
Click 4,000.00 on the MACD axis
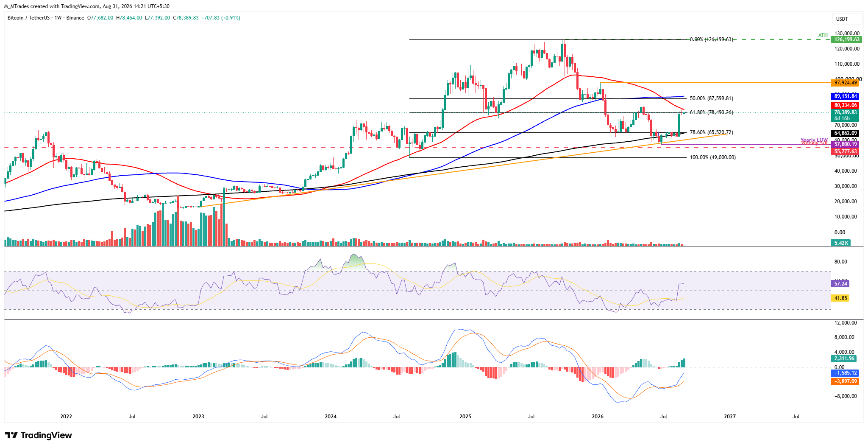(845, 352)
